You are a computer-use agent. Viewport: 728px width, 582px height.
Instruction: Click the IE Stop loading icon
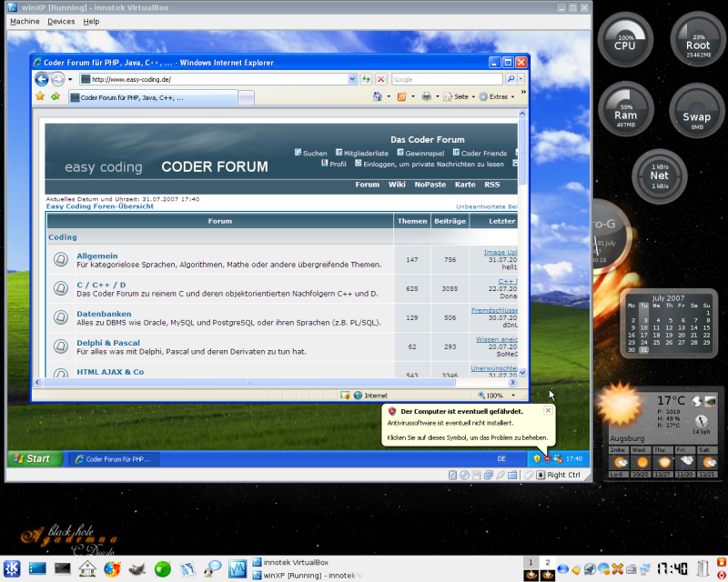pyautogui.click(x=380, y=79)
